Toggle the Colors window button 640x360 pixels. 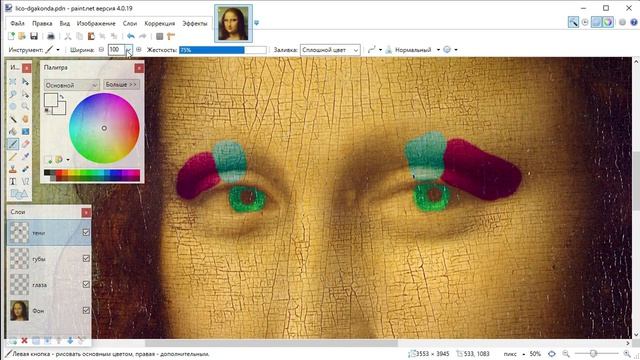[x=608, y=22]
